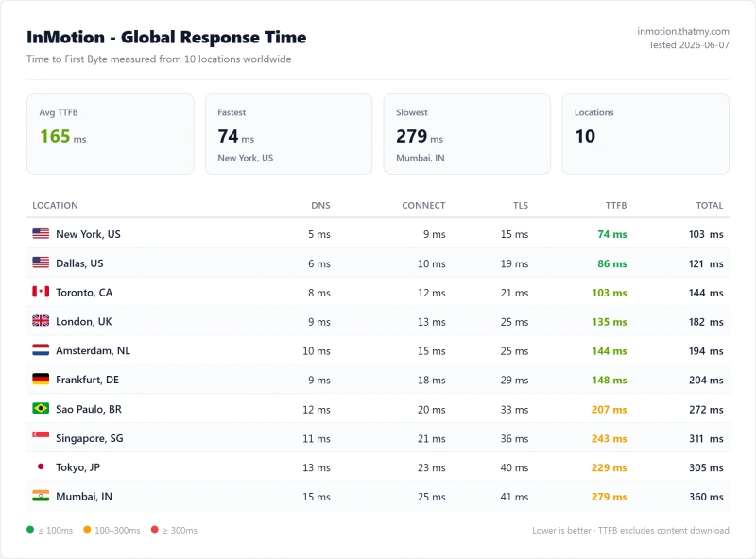Click the 182 ms total for London
Screen dimensions: 756x559
pyautogui.click(x=706, y=322)
